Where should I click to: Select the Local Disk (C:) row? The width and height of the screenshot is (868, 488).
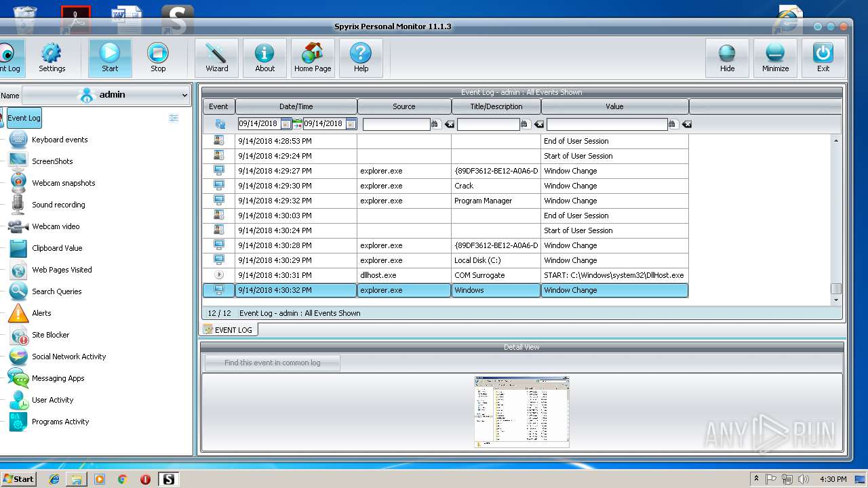[446, 260]
